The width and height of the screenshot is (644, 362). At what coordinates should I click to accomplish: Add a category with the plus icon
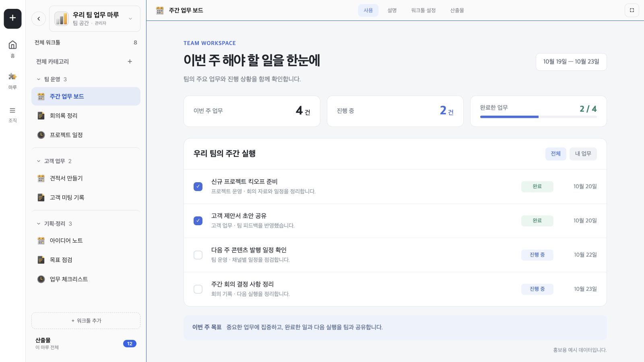[130, 62]
